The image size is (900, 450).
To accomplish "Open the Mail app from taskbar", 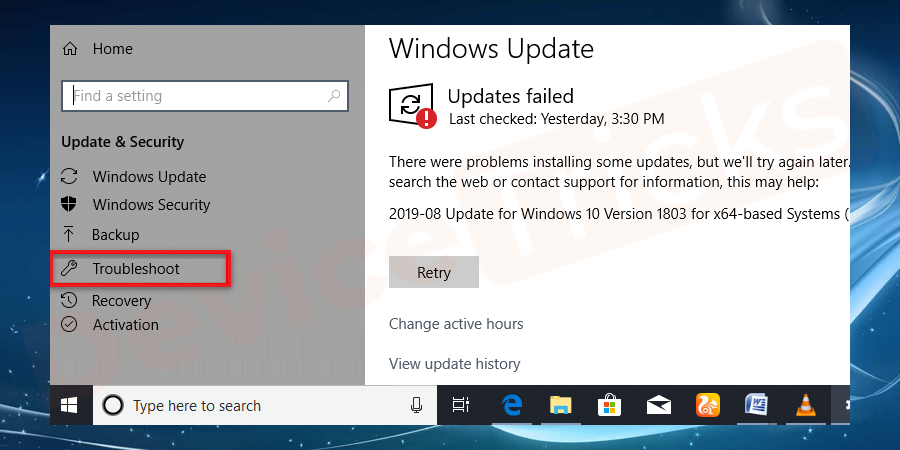I will 658,405.
